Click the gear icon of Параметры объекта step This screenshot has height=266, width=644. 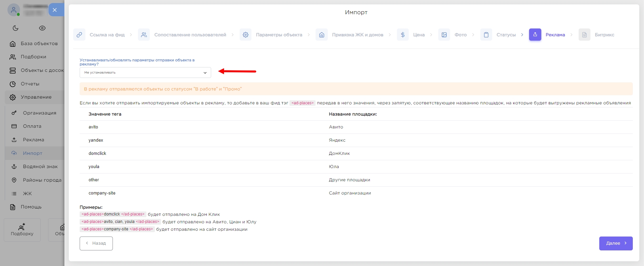click(245, 35)
